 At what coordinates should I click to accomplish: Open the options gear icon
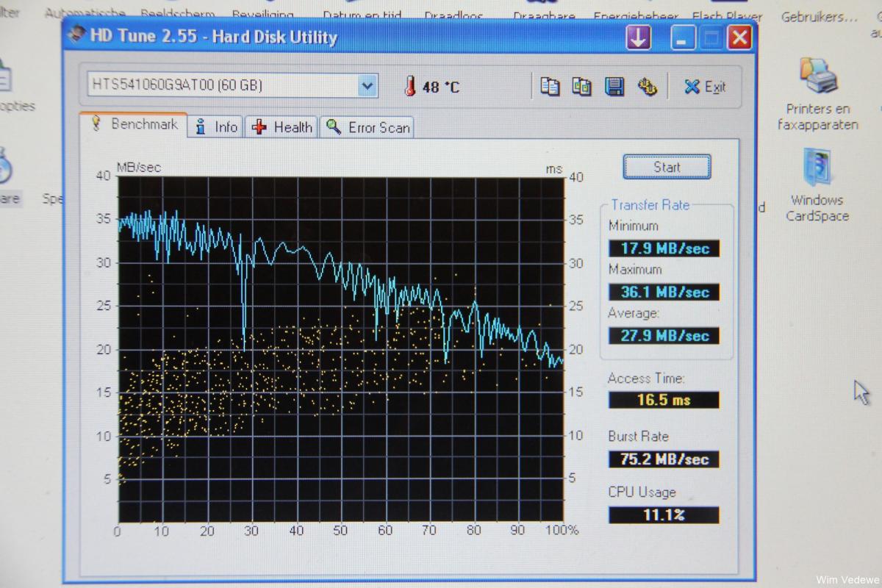[x=647, y=87]
